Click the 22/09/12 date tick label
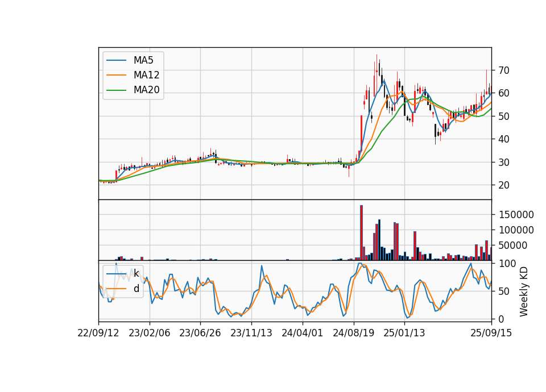The width and height of the screenshot is (546, 392). point(98,333)
